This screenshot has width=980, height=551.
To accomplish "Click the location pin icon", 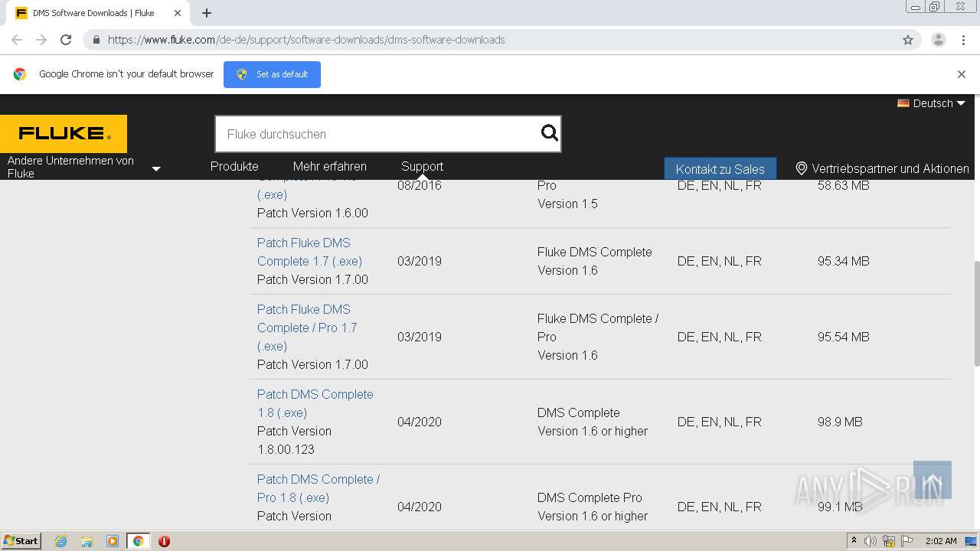I will tap(802, 168).
